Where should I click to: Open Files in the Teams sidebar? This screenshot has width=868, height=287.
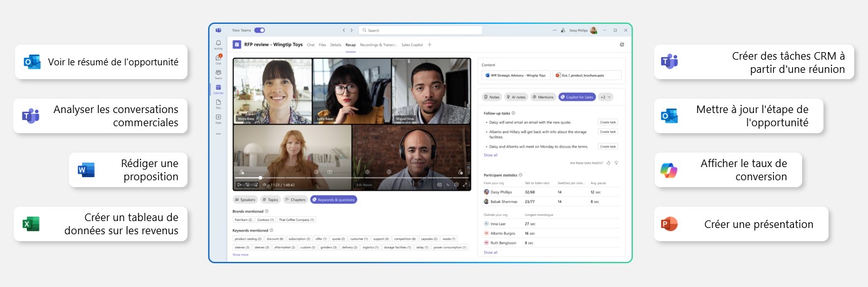pos(218,104)
